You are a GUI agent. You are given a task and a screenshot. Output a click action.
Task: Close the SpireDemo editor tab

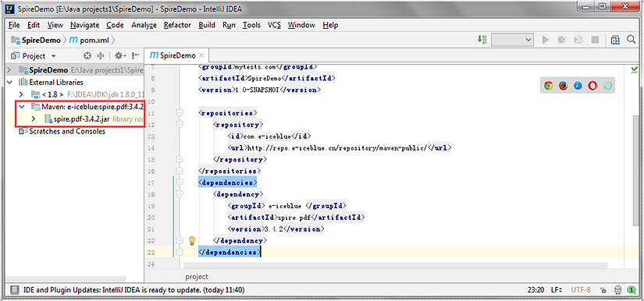pyautogui.click(x=201, y=55)
